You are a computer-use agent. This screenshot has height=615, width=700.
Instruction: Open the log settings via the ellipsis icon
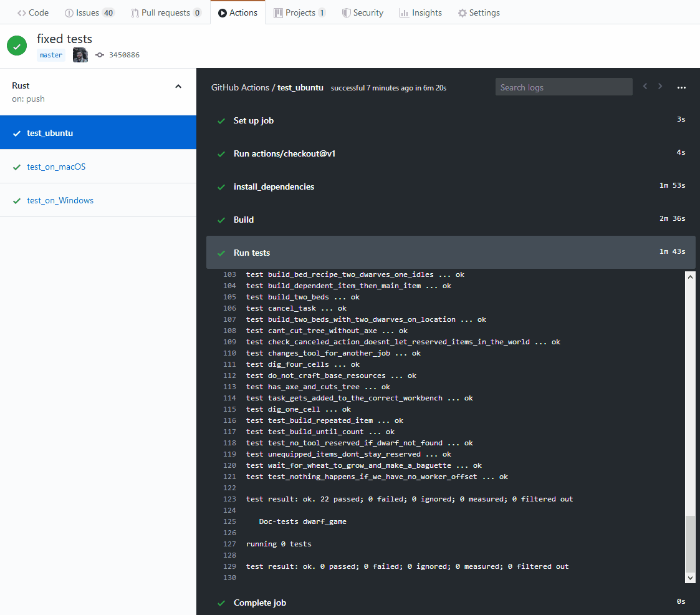tap(681, 87)
